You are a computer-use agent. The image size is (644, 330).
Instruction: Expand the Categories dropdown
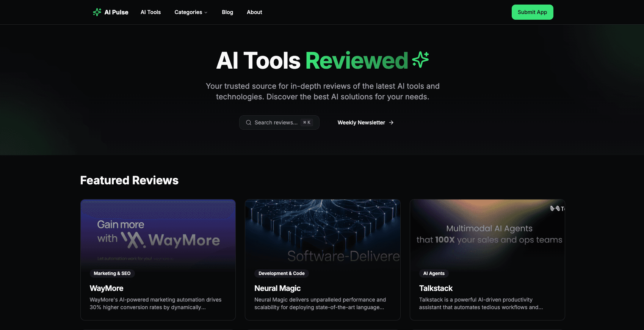pos(191,12)
